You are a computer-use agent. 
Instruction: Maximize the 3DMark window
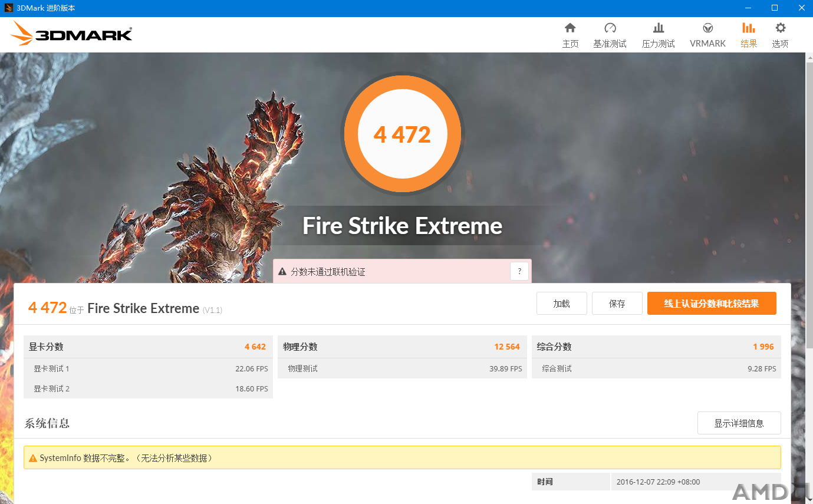coord(775,8)
